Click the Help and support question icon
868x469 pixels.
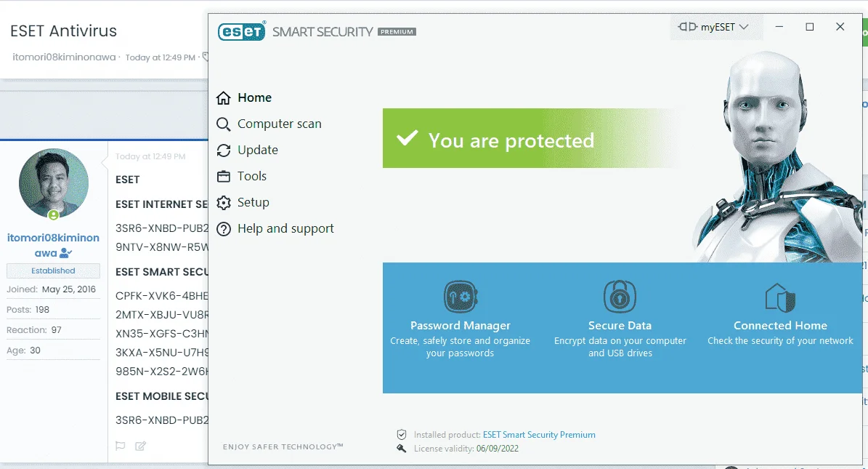click(x=224, y=229)
